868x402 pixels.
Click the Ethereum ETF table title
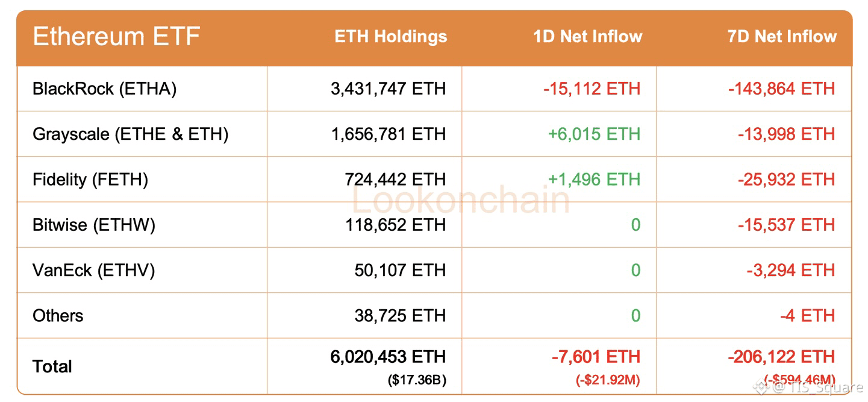[116, 37]
